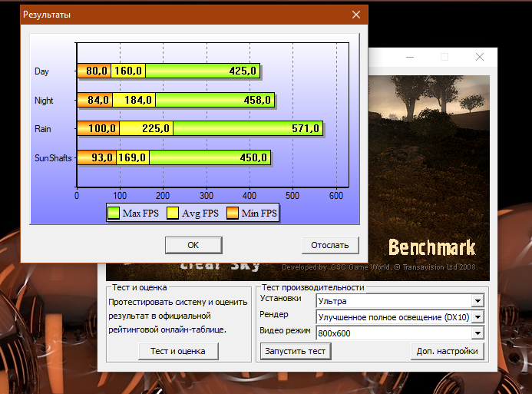The width and height of the screenshot is (532, 394).
Task: Click the SunShafts avg FPS value 169,0
Action: [132, 157]
